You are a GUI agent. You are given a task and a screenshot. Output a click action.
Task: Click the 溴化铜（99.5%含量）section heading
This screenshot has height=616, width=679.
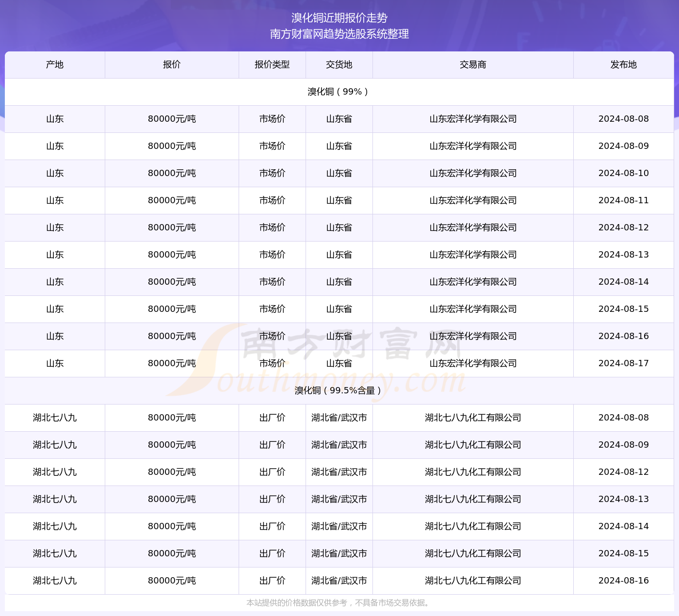point(339,390)
